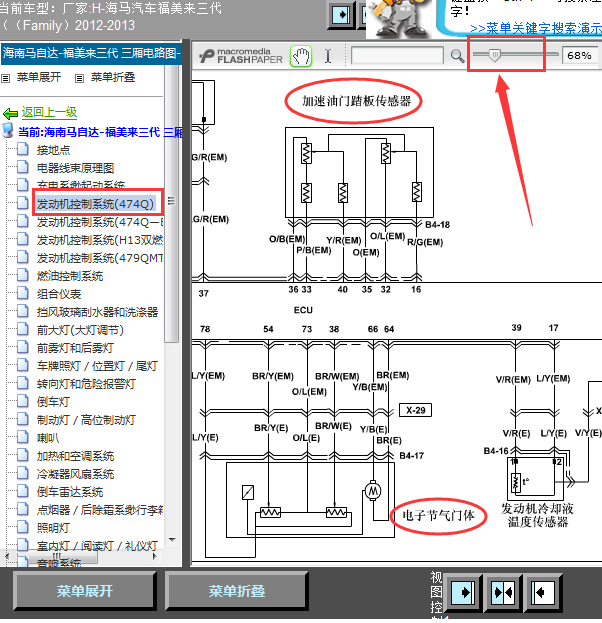Click the FlashPaper search input field
This screenshot has width=602, height=623.
tap(397, 56)
